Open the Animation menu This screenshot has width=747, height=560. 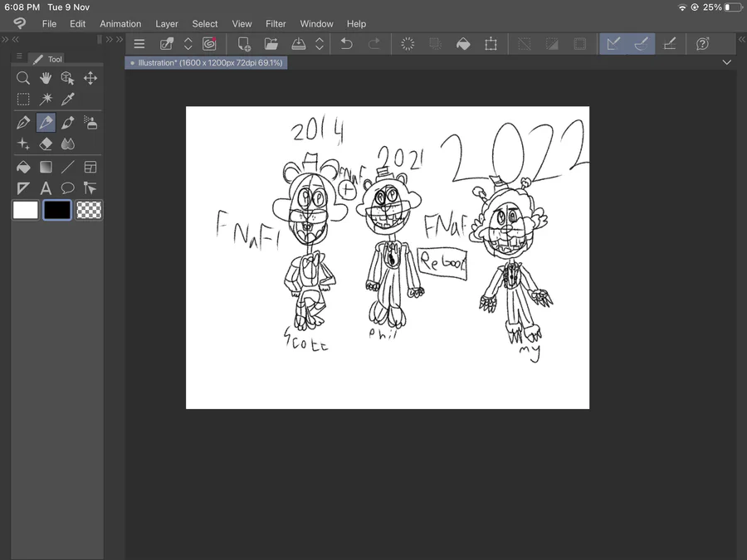120,24
